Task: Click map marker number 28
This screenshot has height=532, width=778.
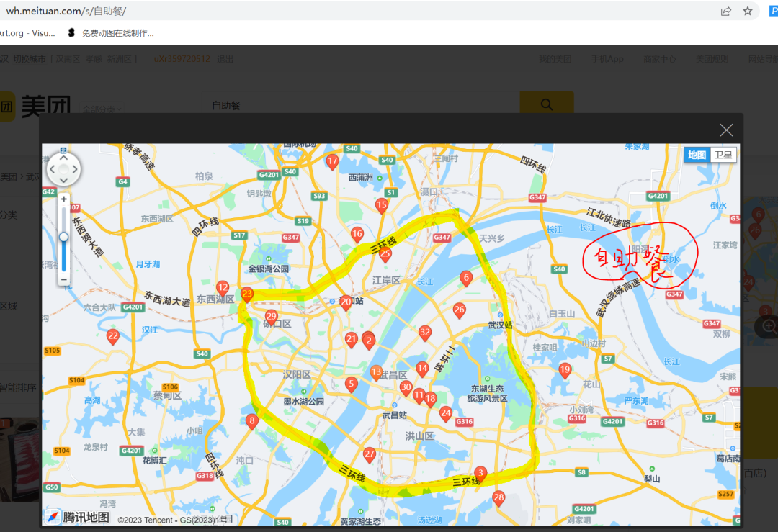Action: (x=498, y=498)
